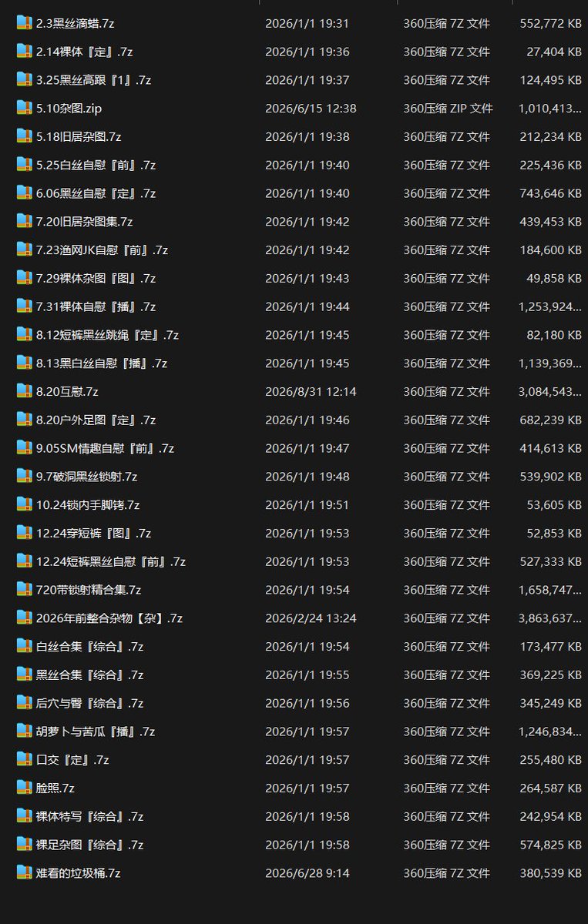
Task: Select the size value 345,249 KB
Action: tap(551, 704)
